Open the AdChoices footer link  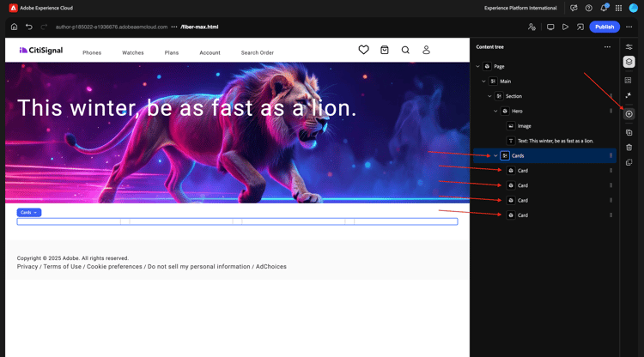pos(271,266)
